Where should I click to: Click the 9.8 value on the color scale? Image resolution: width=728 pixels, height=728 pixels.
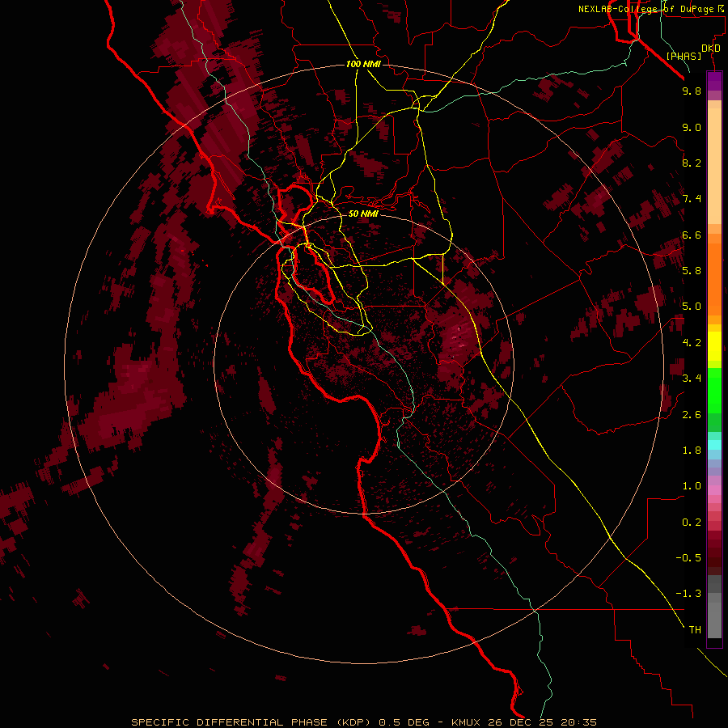692,91
